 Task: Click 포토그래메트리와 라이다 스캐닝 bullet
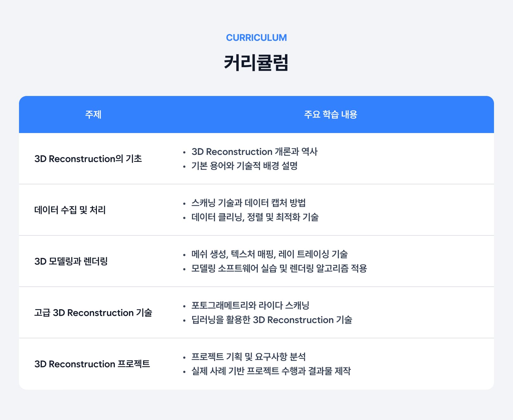[x=250, y=306]
